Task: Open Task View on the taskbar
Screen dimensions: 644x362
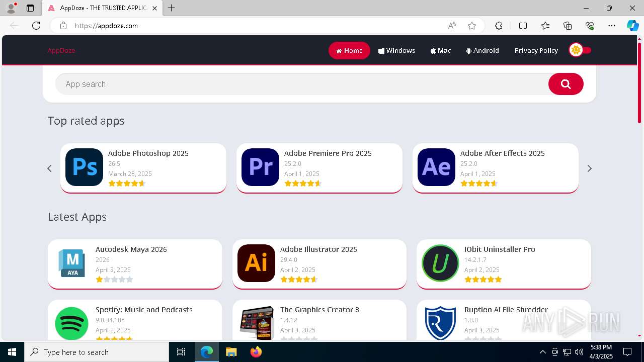Action: [x=181, y=352]
